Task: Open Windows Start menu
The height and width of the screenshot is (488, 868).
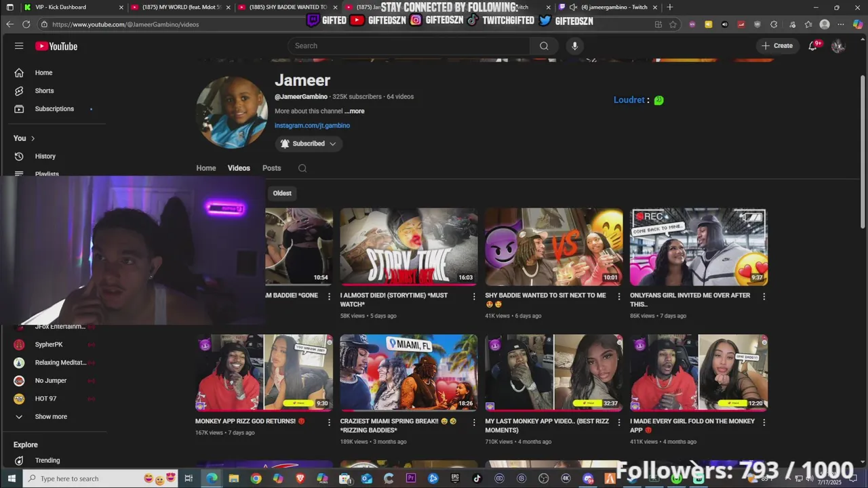Action: pos(10,479)
